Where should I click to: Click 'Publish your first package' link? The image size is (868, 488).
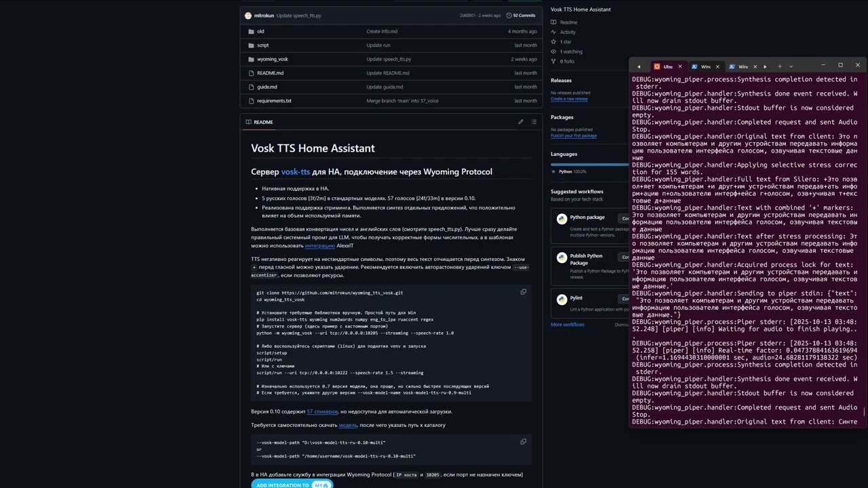(574, 136)
